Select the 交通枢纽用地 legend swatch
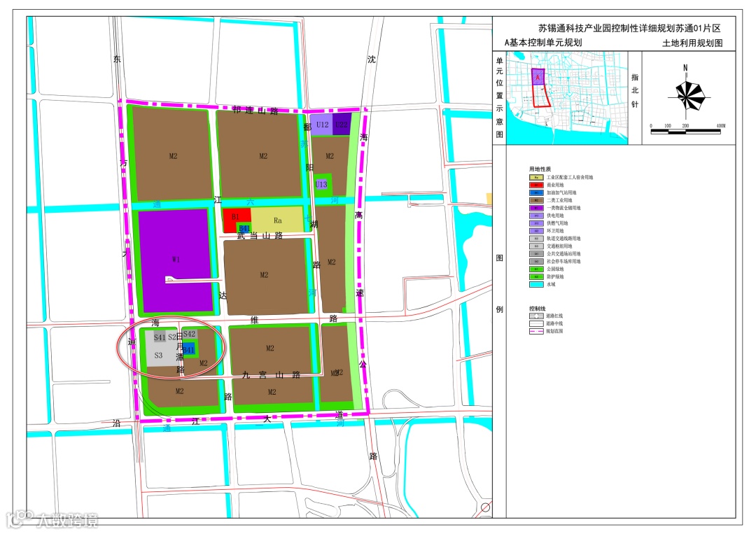 tap(536, 246)
